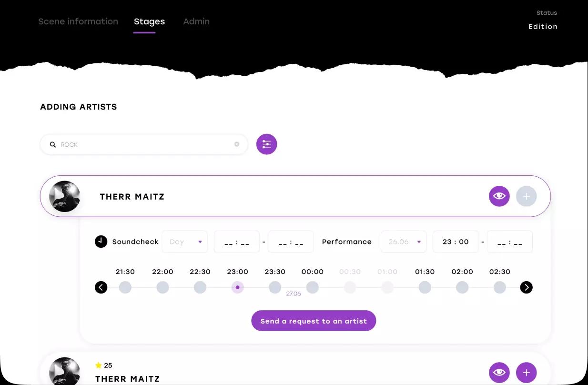Send a request to an artist

coord(314,321)
